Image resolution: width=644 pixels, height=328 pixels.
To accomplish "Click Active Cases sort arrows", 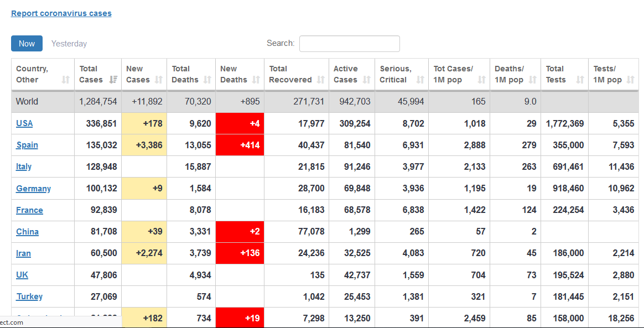I will tap(367, 80).
